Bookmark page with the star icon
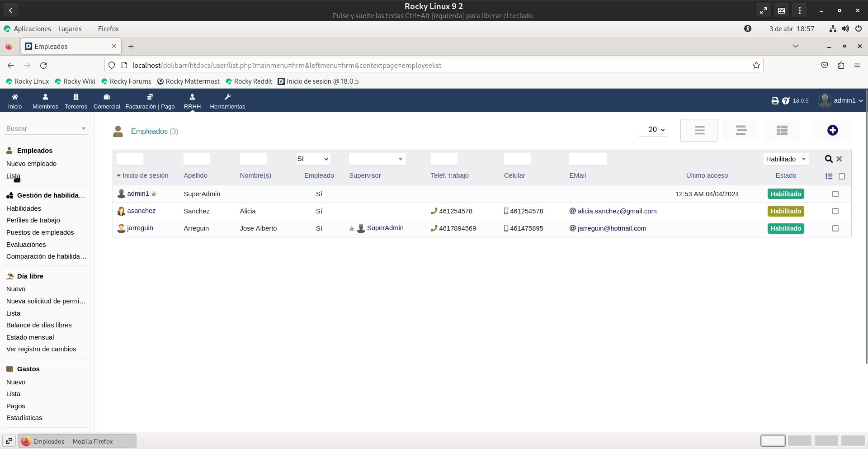 pos(756,66)
